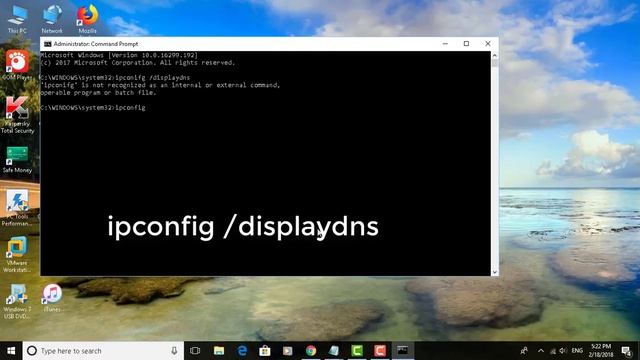Open the People icon in system tray

click(524, 351)
